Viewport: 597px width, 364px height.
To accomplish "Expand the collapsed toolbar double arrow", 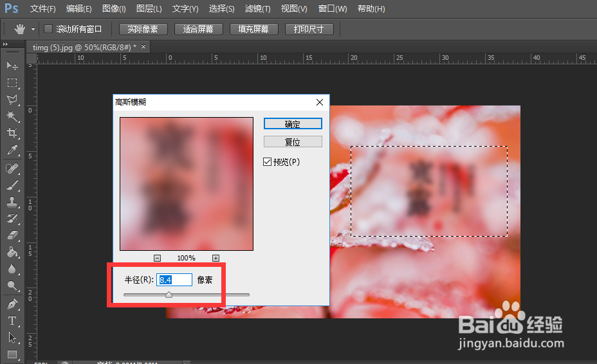I will (5, 44).
